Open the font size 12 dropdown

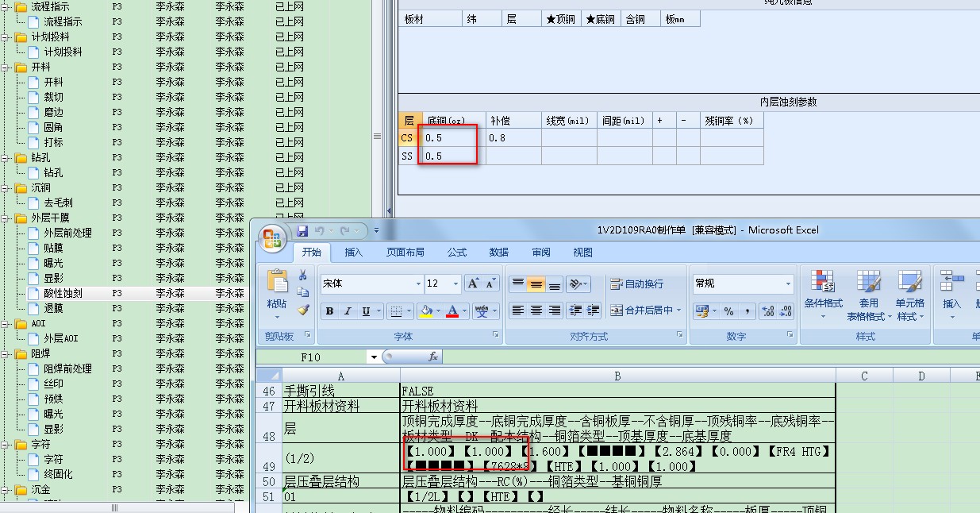(455, 283)
